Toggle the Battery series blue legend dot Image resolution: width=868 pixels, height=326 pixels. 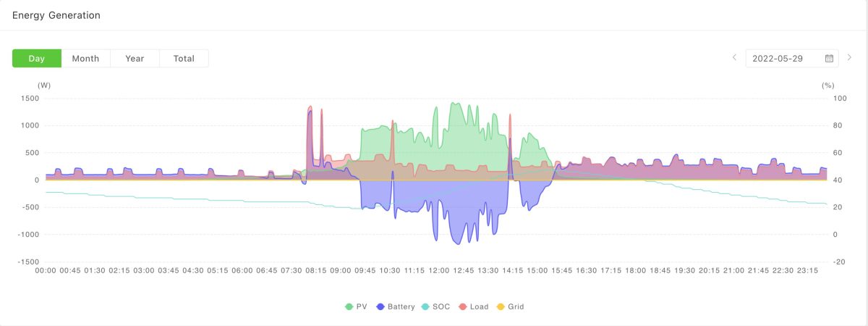pyautogui.click(x=380, y=307)
